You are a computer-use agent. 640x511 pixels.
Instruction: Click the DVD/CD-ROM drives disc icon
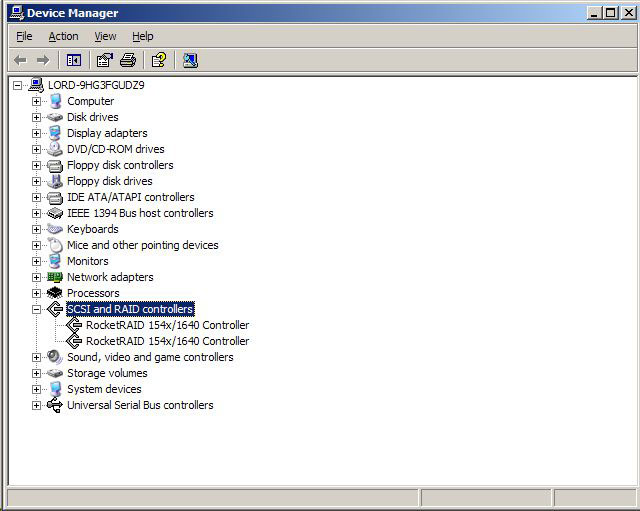[x=55, y=149]
